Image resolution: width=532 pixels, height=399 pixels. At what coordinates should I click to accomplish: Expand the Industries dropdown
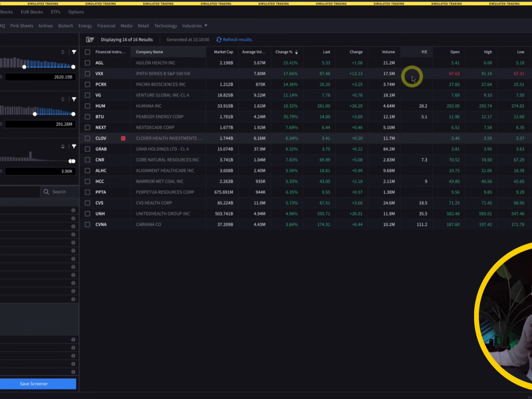point(194,26)
